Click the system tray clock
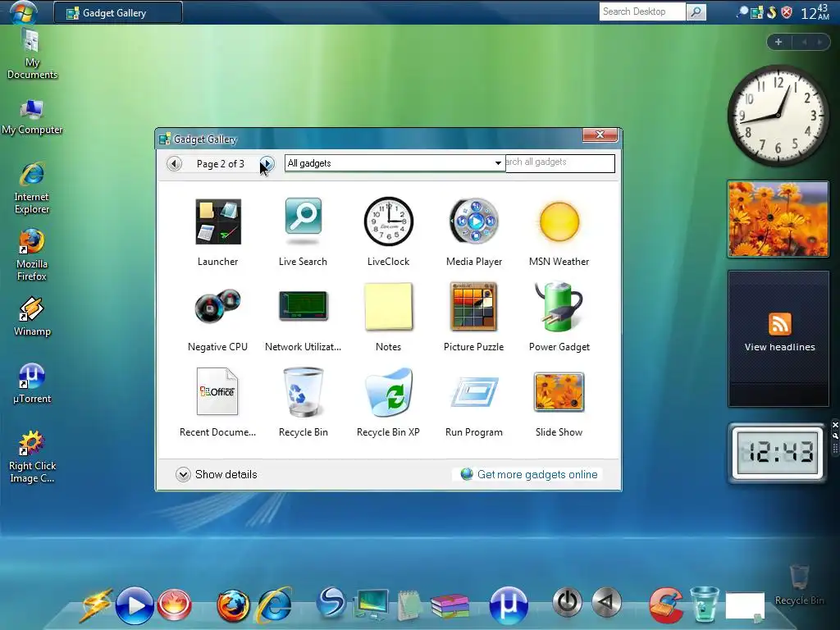The image size is (840, 630). [815, 11]
